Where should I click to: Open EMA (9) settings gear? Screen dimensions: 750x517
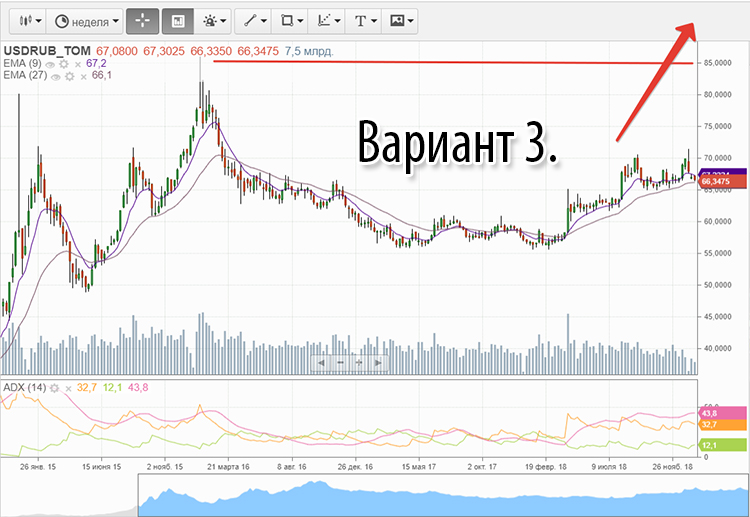64,63
